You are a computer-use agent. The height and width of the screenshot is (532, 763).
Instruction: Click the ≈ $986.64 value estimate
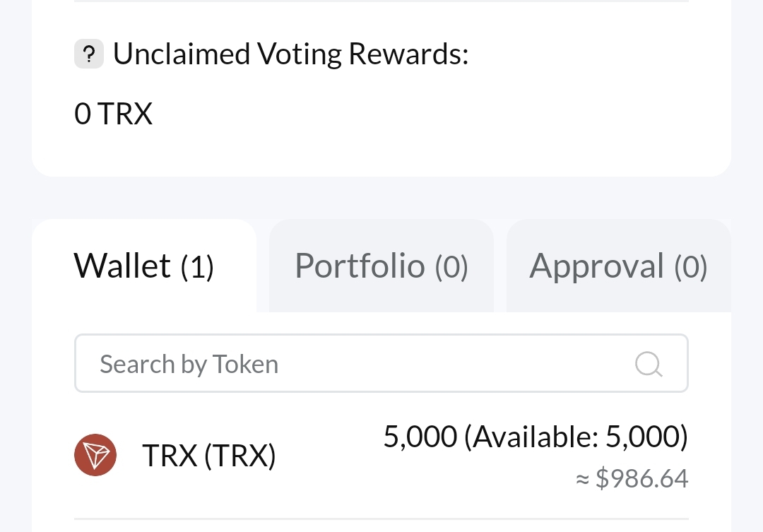point(632,479)
